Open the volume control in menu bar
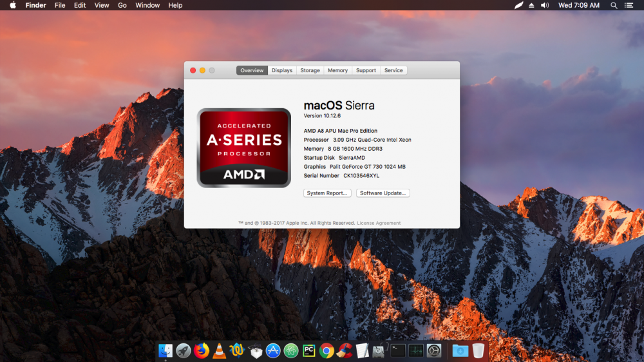Screen dimensions: 644x362 pyautogui.click(x=545, y=5)
